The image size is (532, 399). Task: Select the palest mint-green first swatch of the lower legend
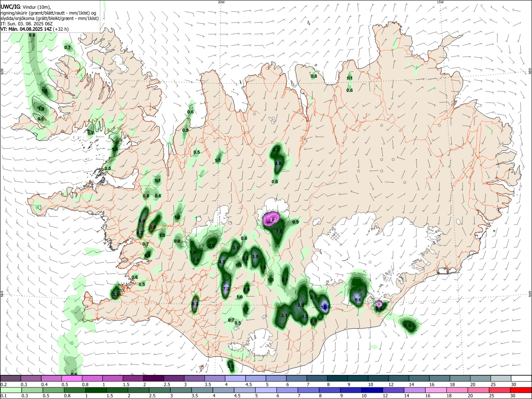coord(10,390)
